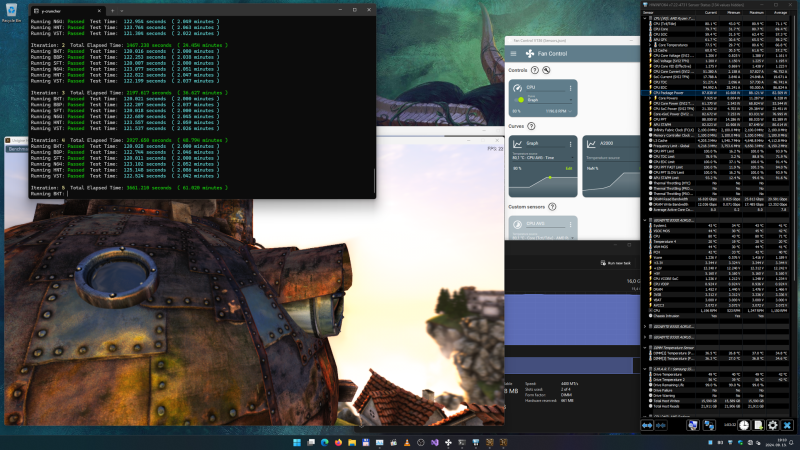Open Firefox from the taskbar
The image size is (800, 450).
coord(338,442)
